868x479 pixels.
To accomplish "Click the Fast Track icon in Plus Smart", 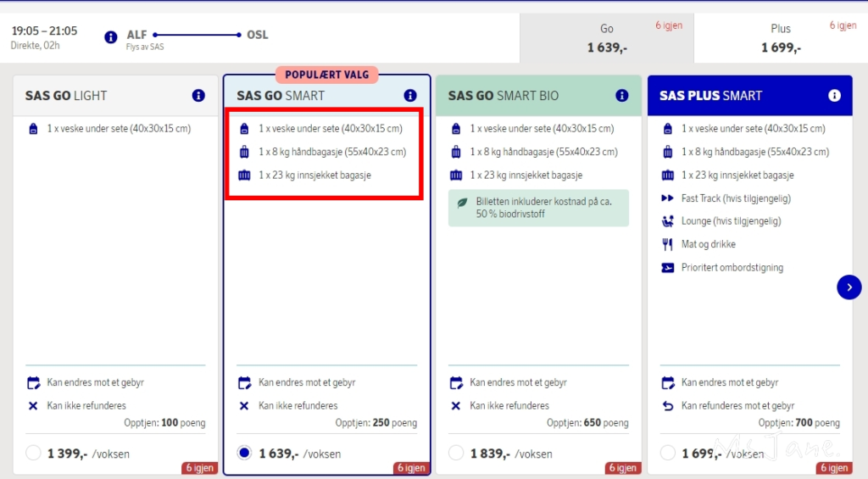I will pyautogui.click(x=667, y=198).
